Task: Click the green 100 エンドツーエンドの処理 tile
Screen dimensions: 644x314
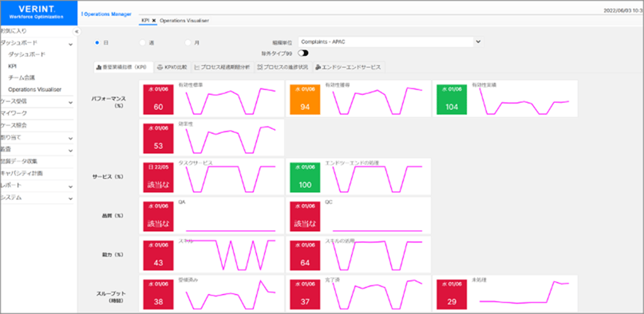Action: [x=305, y=177]
